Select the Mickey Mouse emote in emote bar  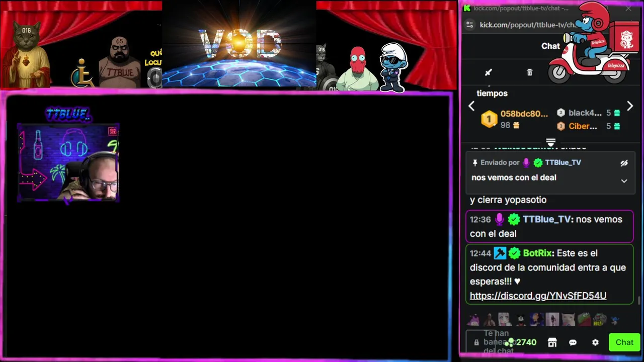coord(521,319)
